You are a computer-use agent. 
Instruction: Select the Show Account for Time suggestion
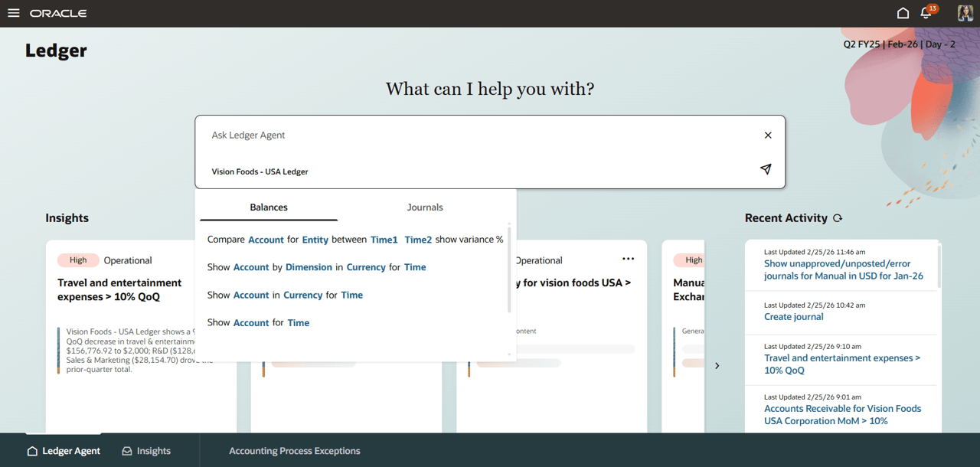point(258,322)
